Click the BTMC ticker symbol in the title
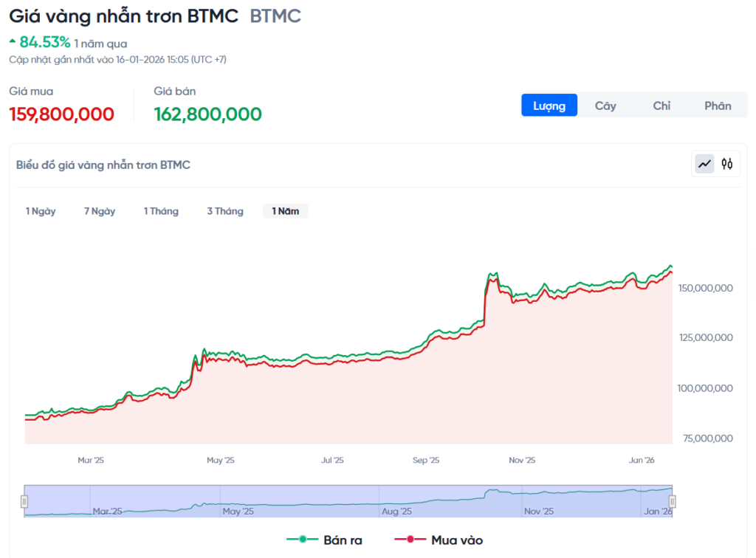 pyautogui.click(x=275, y=16)
